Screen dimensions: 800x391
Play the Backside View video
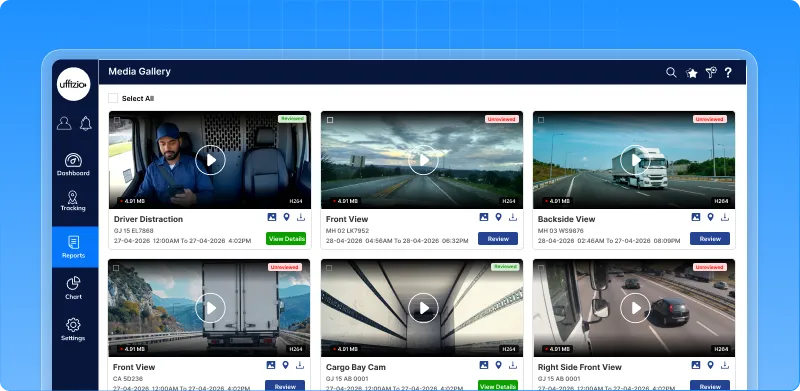pos(635,160)
